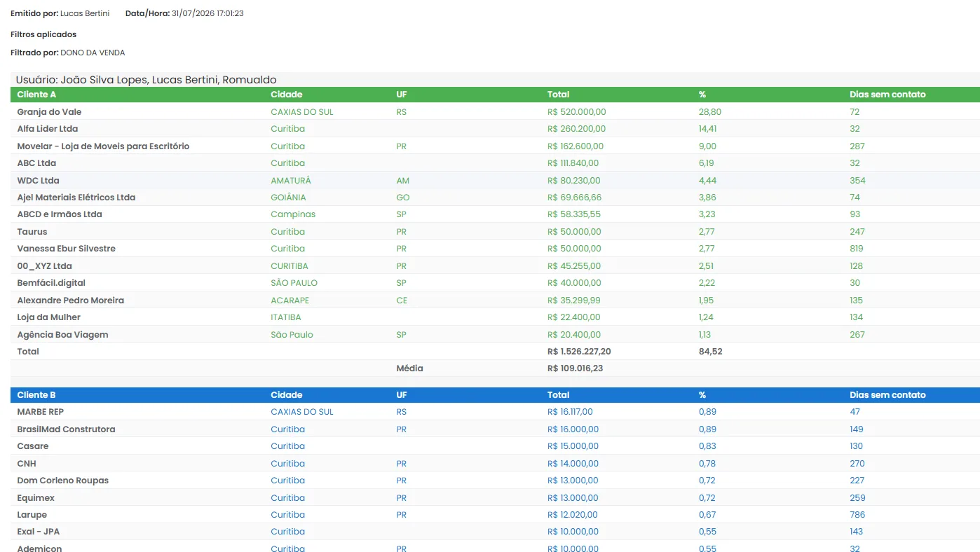Click days value 259 in Equimex row

(x=857, y=498)
